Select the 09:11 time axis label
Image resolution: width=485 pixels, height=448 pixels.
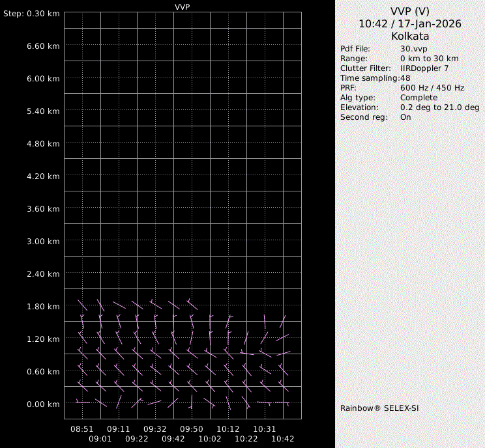[x=119, y=430]
